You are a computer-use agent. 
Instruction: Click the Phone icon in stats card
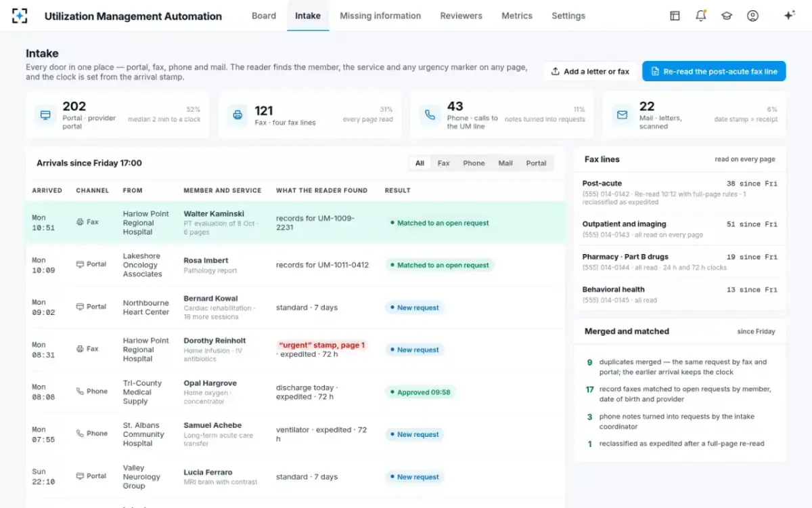[x=430, y=115]
